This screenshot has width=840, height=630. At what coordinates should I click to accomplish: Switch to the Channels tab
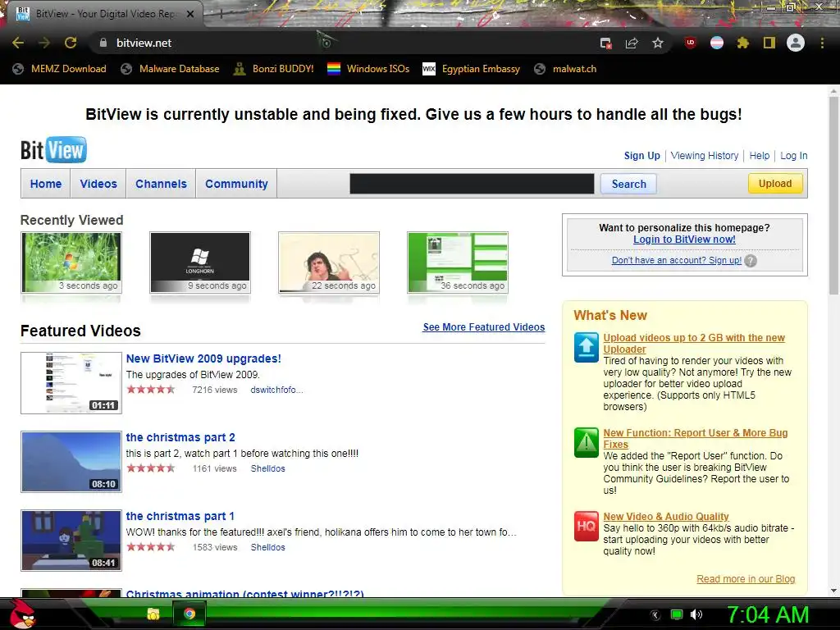[162, 184]
